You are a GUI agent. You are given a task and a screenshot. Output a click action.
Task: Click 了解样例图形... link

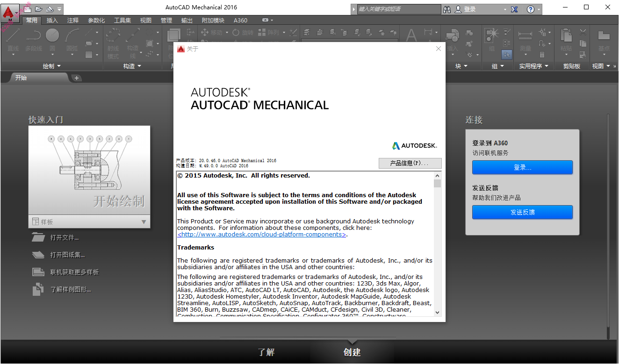pyautogui.click(x=71, y=290)
